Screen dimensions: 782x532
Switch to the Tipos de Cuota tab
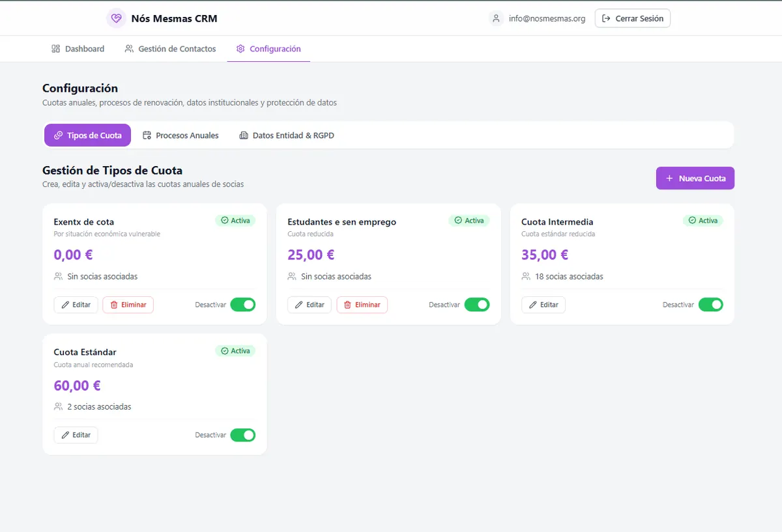(x=87, y=135)
